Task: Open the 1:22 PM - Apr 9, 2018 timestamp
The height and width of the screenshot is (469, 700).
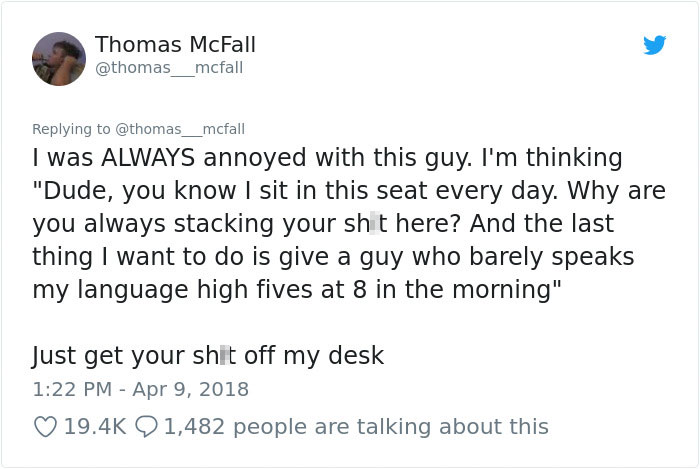Action: (x=140, y=388)
